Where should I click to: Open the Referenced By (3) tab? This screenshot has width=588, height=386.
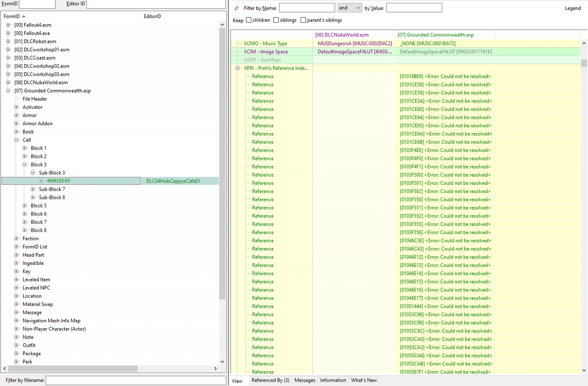(x=270, y=380)
